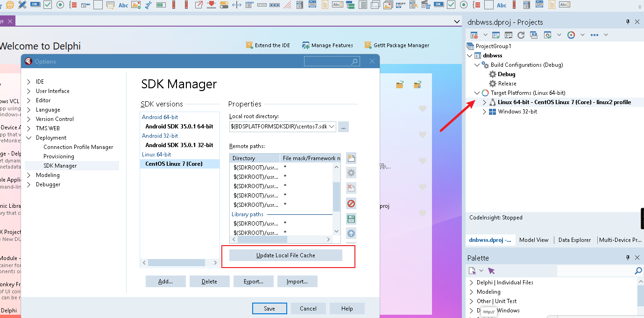The height and width of the screenshot is (318, 644).
Task: Click the three-dots more icon in Projects toolbar
Action: click(x=594, y=35)
